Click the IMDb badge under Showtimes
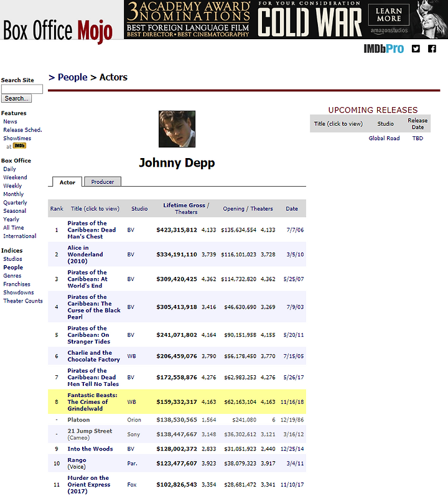The height and width of the screenshot is (496, 448). [x=20, y=146]
